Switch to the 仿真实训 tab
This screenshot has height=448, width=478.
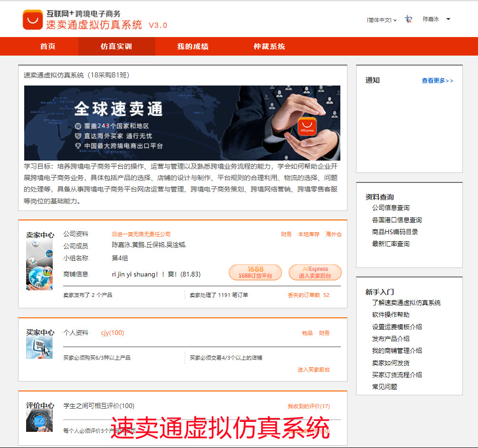pos(116,47)
